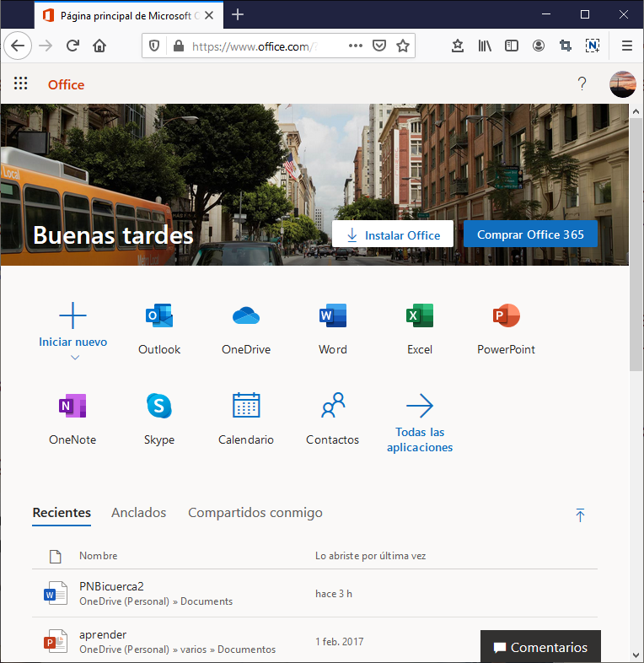Open the bookmarks menu toolbar icon
Screen dimensions: 644x663
[x=458, y=46]
